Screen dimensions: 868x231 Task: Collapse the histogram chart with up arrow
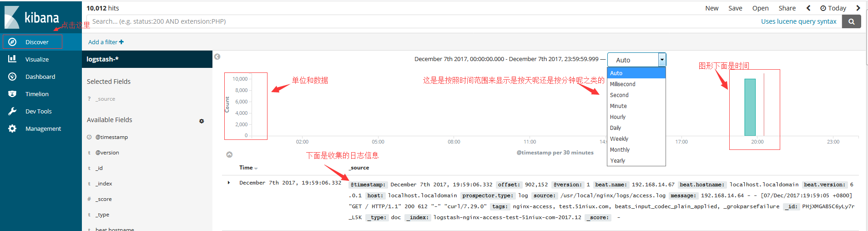(229, 155)
